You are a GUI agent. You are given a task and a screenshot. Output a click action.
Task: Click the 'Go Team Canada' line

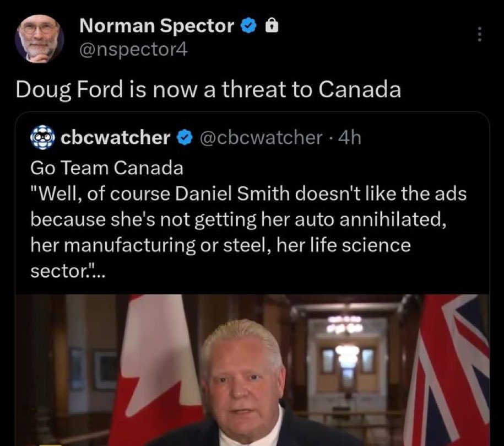[107, 168]
